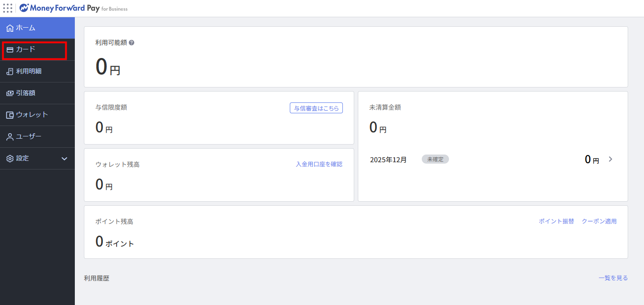The height and width of the screenshot is (305, 644).
Task: Open 一覧を見る for usage history
Action: click(613, 278)
